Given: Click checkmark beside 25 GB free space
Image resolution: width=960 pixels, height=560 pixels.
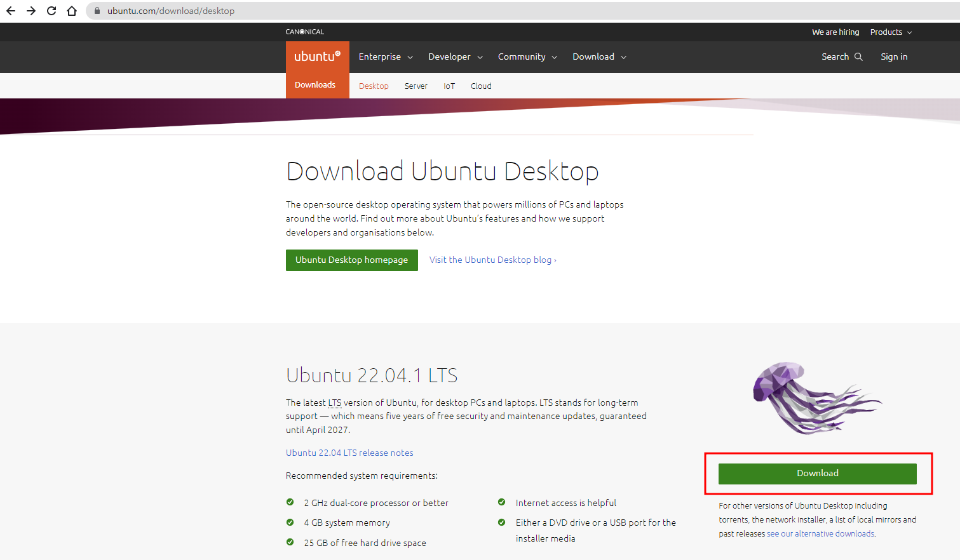Looking at the screenshot, I should [x=290, y=542].
